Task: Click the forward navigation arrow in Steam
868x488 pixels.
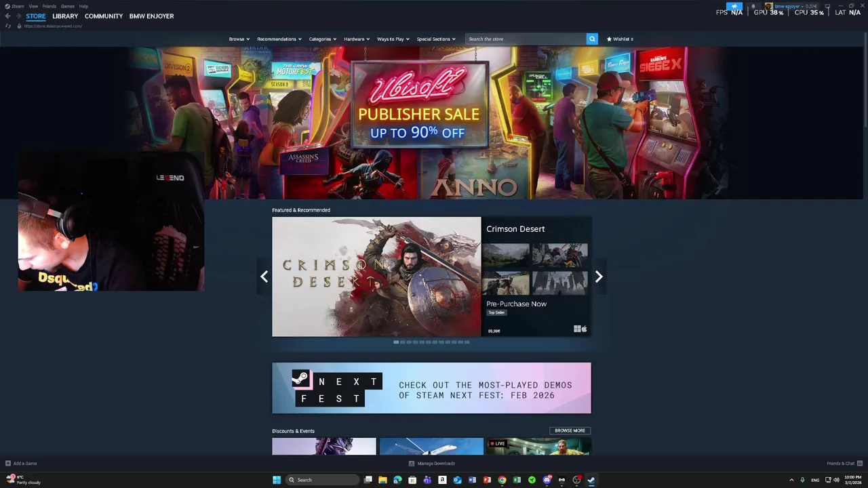Action: (18, 16)
